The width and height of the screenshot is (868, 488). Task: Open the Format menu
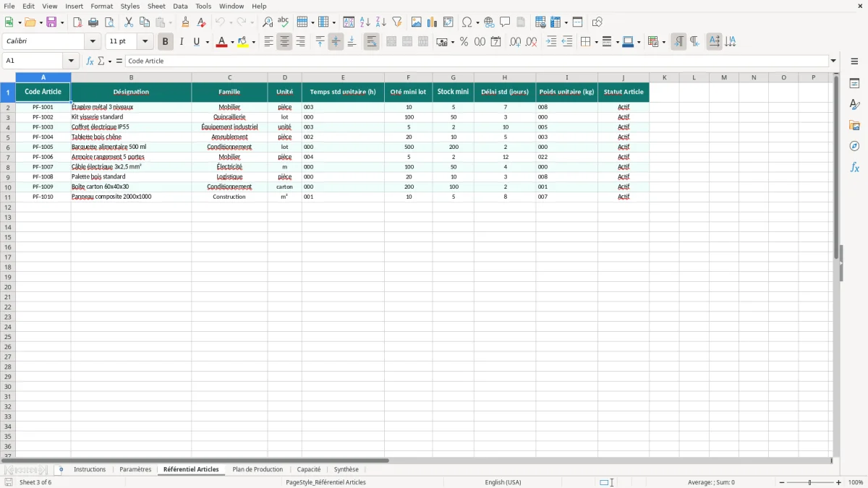pos(101,6)
